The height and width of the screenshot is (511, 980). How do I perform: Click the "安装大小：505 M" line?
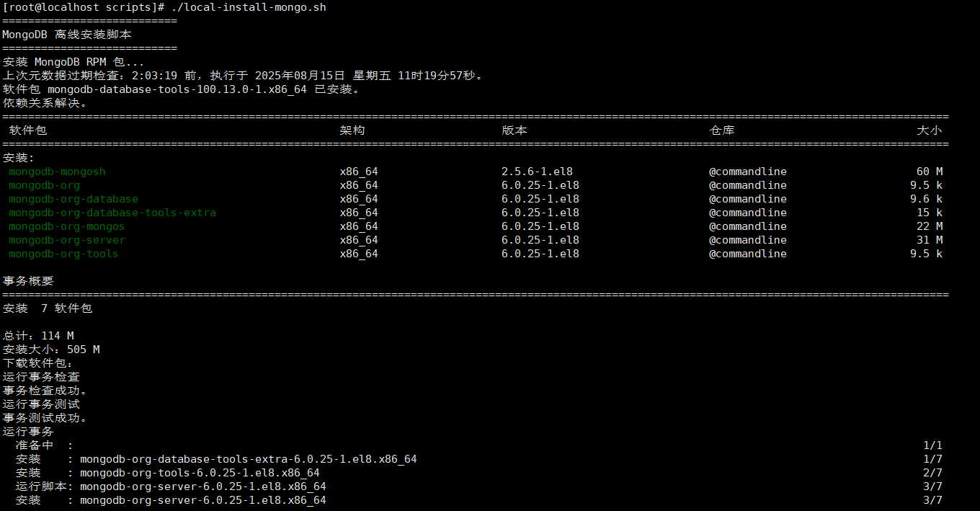[51, 350]
